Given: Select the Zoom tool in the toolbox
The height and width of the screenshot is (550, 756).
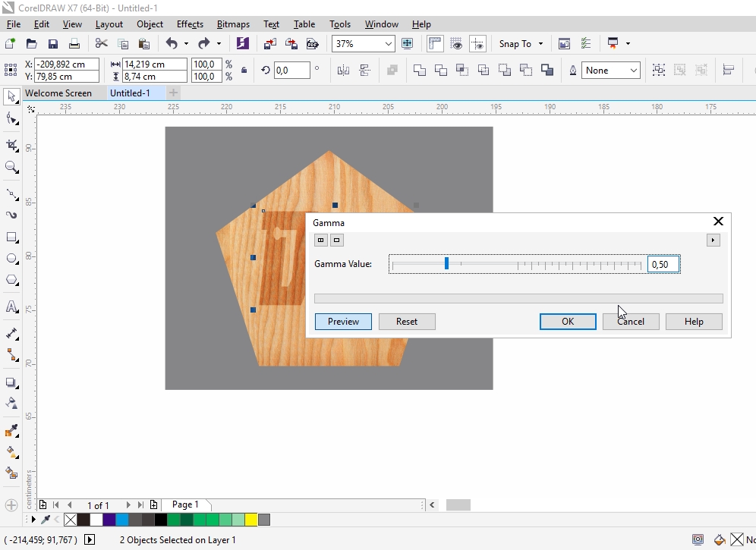Looking at the screenshot, I should (11, 168).
